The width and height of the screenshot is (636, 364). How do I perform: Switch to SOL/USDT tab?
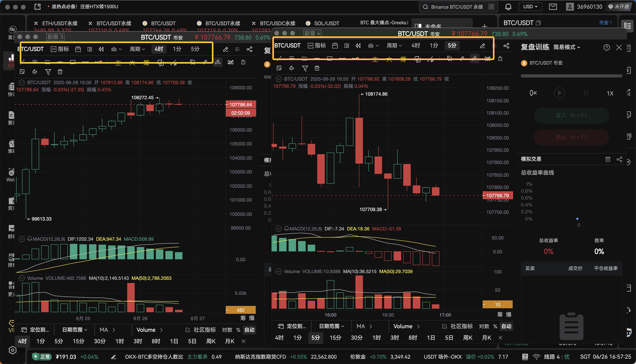point(323,24)
